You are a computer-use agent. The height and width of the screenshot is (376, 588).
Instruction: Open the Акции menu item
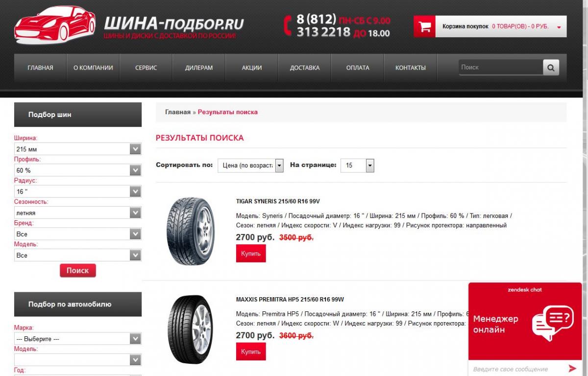252,68
